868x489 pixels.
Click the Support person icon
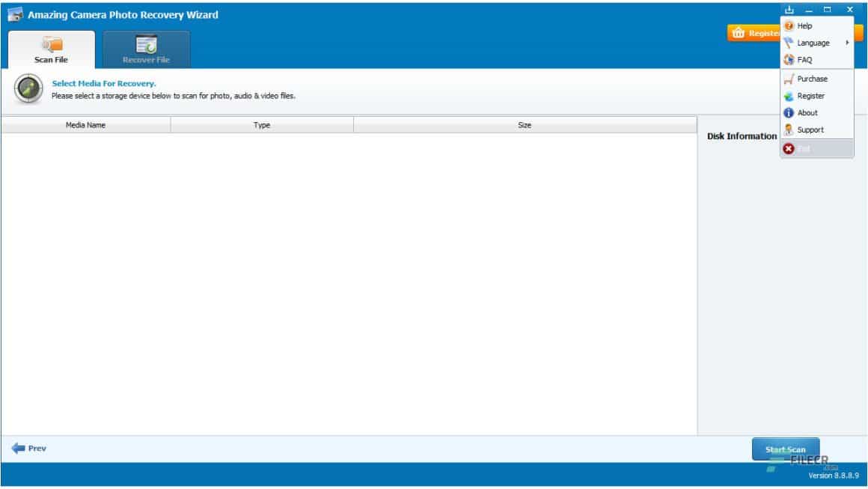click(x=789, y=130)
